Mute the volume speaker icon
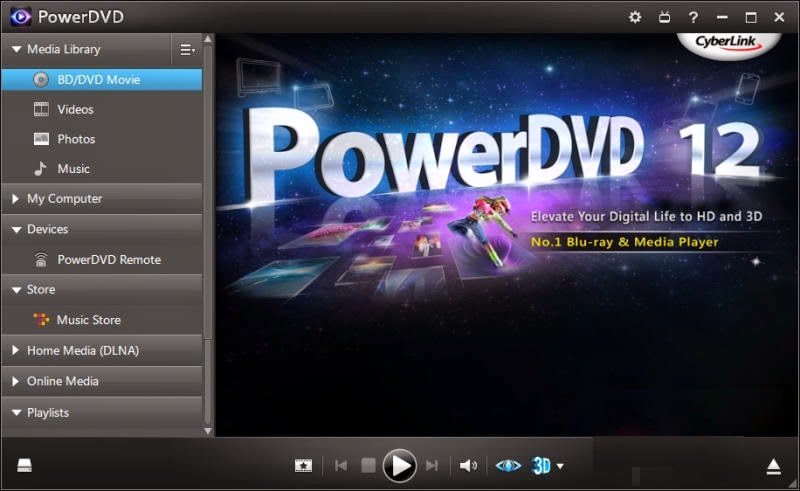 coord(468,465)
